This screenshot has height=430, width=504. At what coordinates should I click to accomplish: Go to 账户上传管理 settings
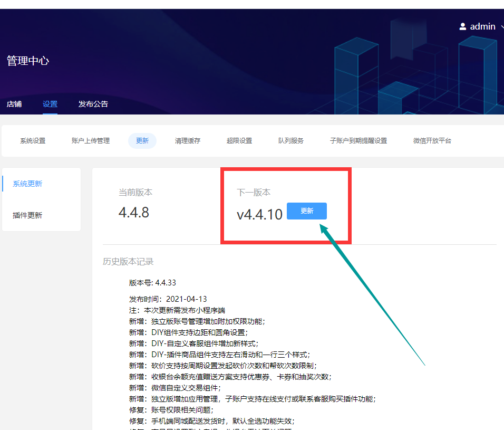pyautogui.click(x=91, y=141)
